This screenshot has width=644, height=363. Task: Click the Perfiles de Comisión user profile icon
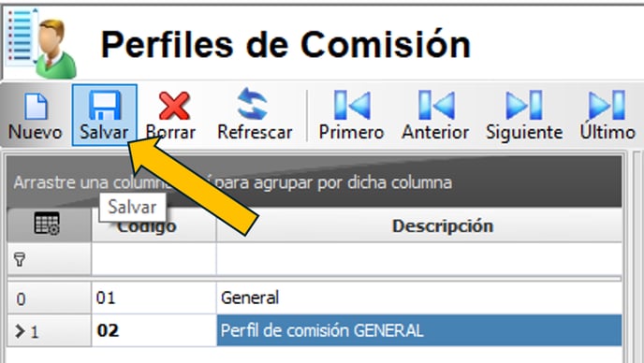click(42, 43)
